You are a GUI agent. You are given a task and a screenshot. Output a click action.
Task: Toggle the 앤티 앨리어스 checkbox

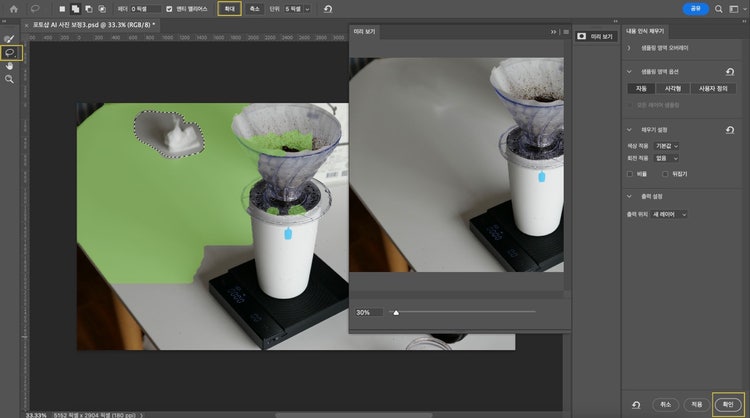click(x=168, y=9)
